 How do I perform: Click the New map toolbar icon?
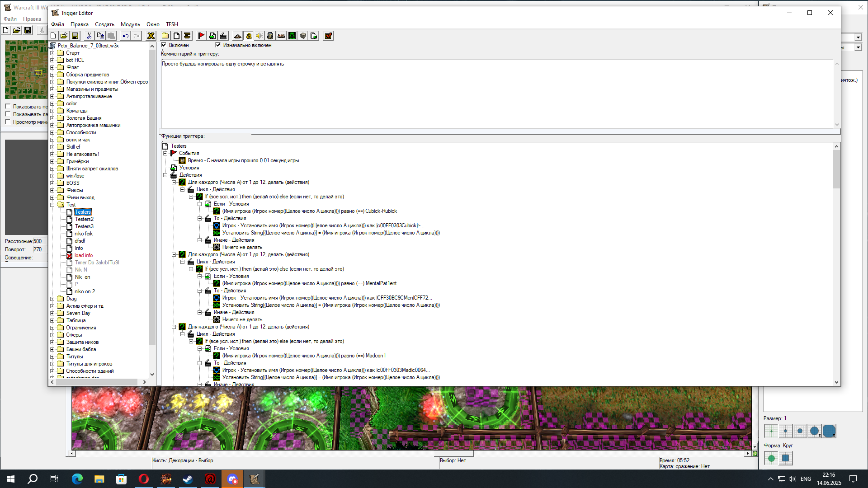(x=53, y=36)
